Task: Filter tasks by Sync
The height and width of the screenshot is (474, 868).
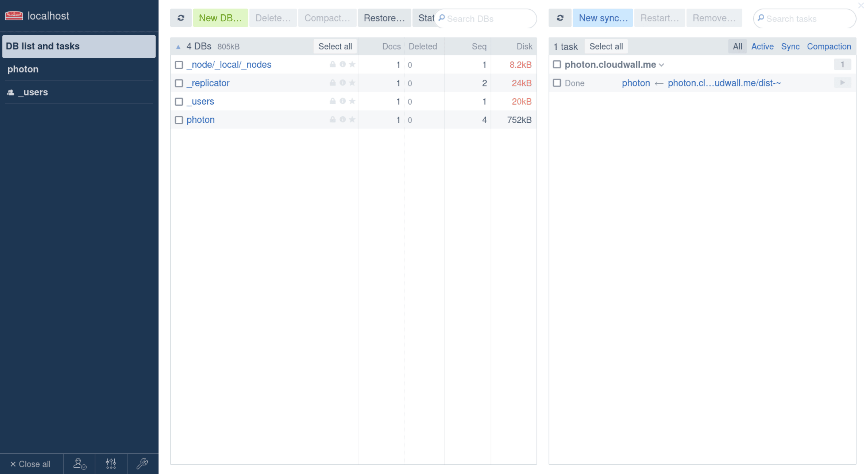Action: tap(790, 47)
